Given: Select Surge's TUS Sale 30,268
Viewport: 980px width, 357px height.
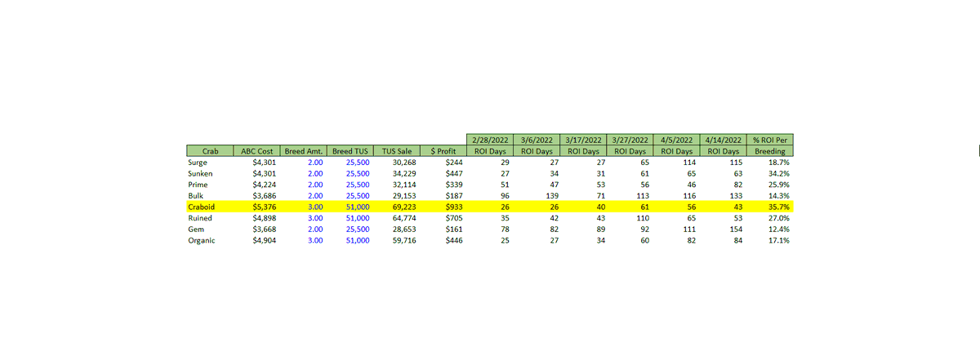Looking at the screenshot, I should pyautogui.click(x=405, y=163).
